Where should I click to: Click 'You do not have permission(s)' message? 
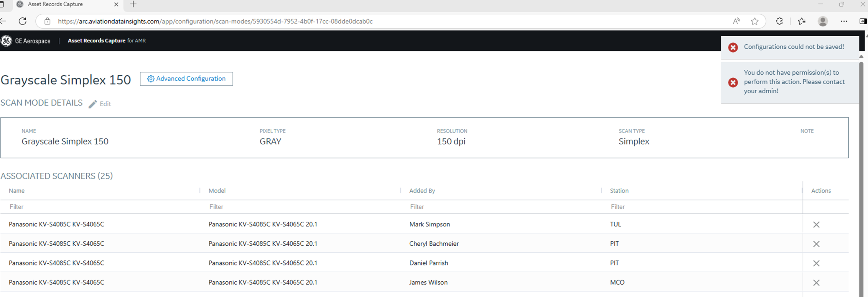(794, 82)
